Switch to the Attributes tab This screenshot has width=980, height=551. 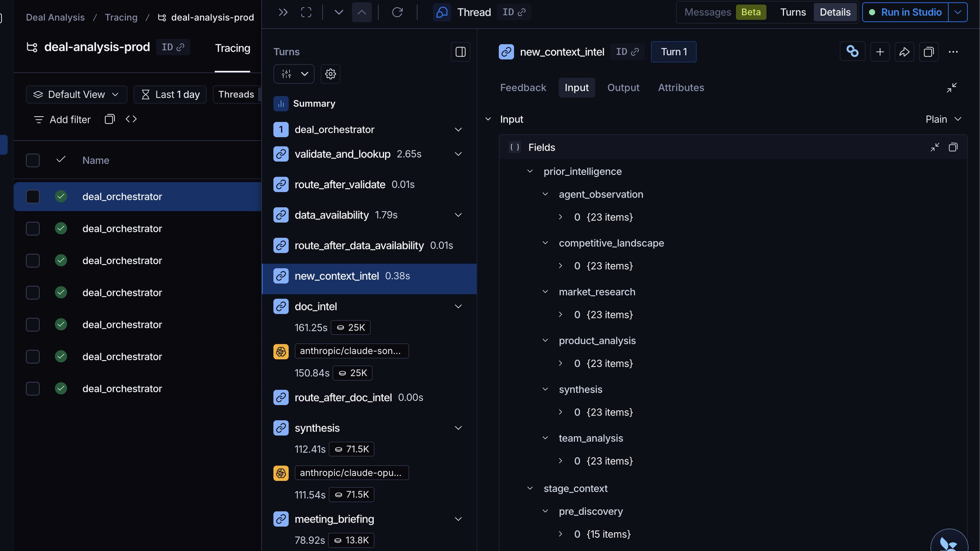pyautogui.click(x=681, y=88)
